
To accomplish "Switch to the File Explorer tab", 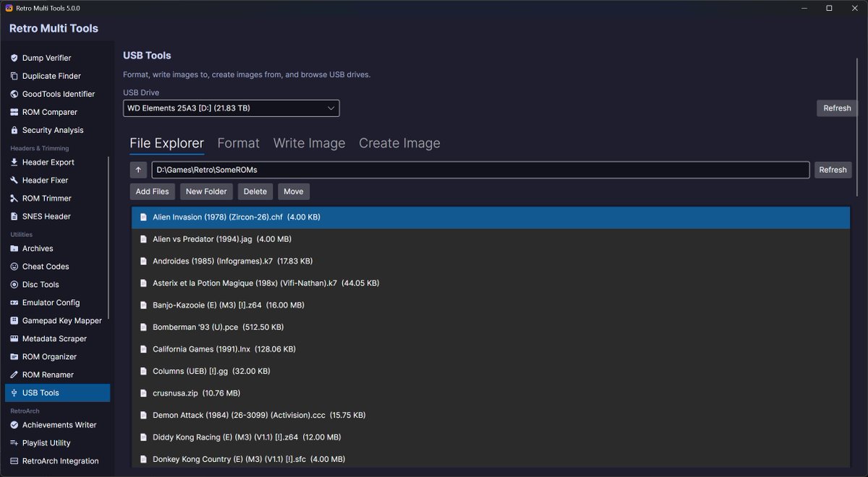I will 166,143.
